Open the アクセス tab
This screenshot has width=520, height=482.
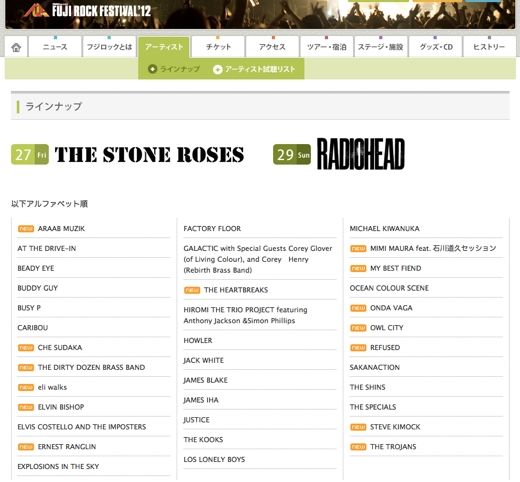coord(272,47)
